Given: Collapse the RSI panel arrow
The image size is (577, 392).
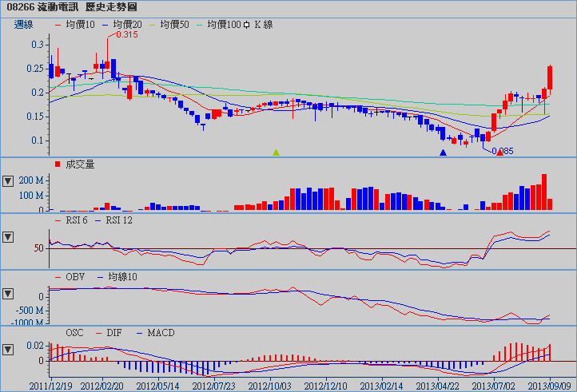Looking at the screenshot, I should pyautogui.click(x=9, y=237).
